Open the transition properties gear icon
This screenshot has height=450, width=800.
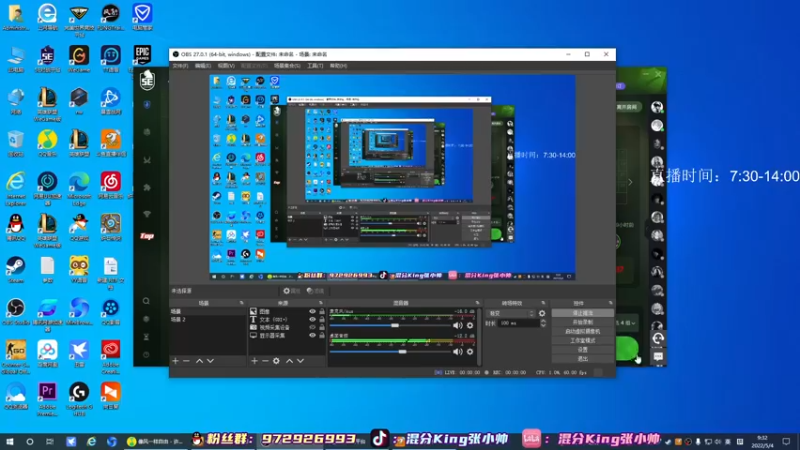(x=542, y=313)
